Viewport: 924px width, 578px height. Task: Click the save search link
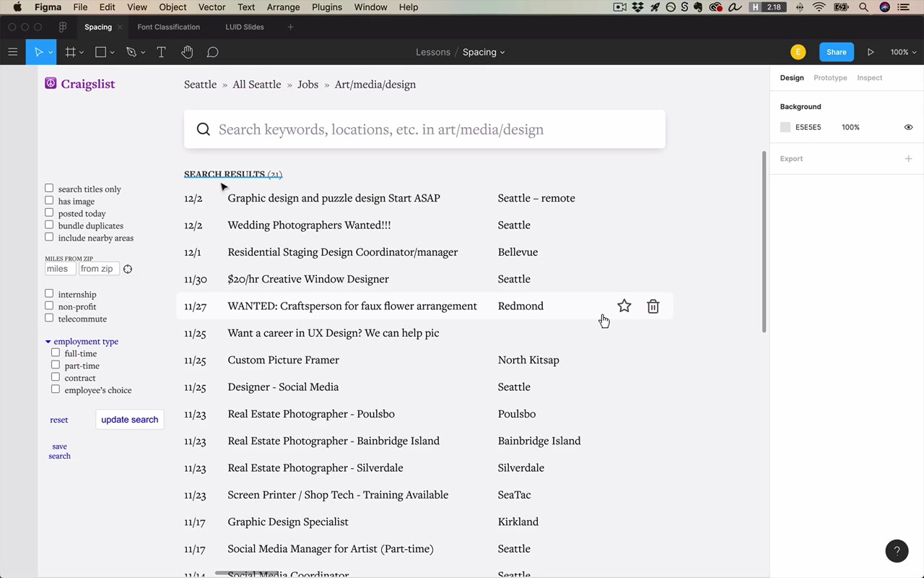click(59, 451)
